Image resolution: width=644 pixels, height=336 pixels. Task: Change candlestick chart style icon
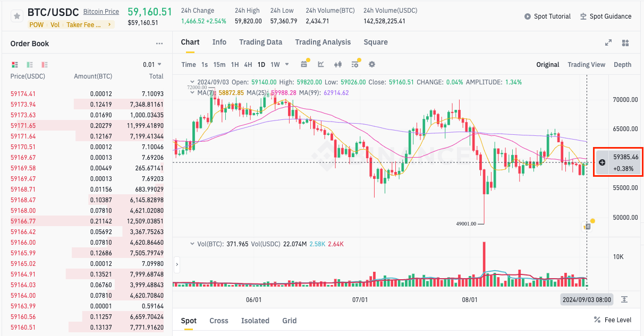[337, 64]
